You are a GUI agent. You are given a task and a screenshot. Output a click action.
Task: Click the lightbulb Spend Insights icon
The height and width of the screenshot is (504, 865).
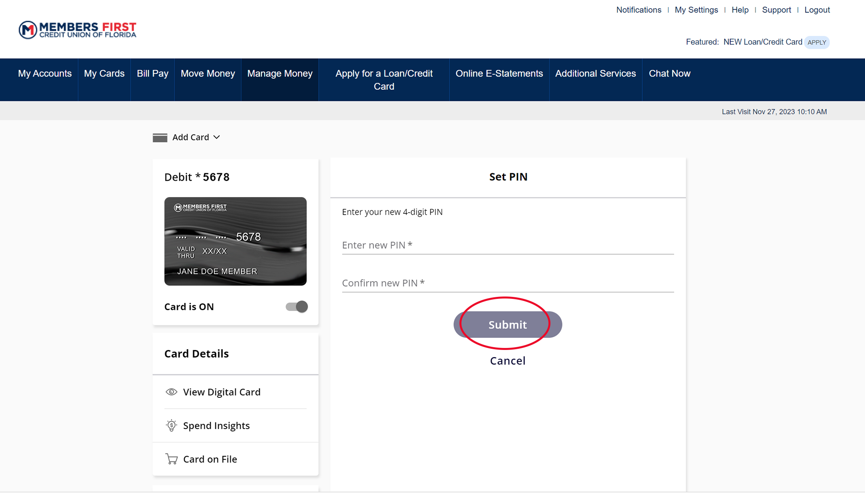(171, 425)
